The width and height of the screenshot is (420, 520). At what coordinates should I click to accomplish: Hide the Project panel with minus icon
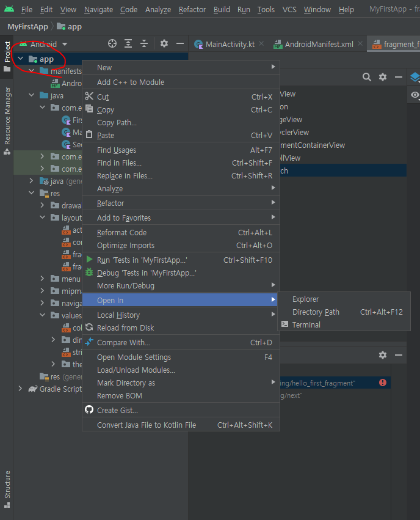[x=180, y=43]
